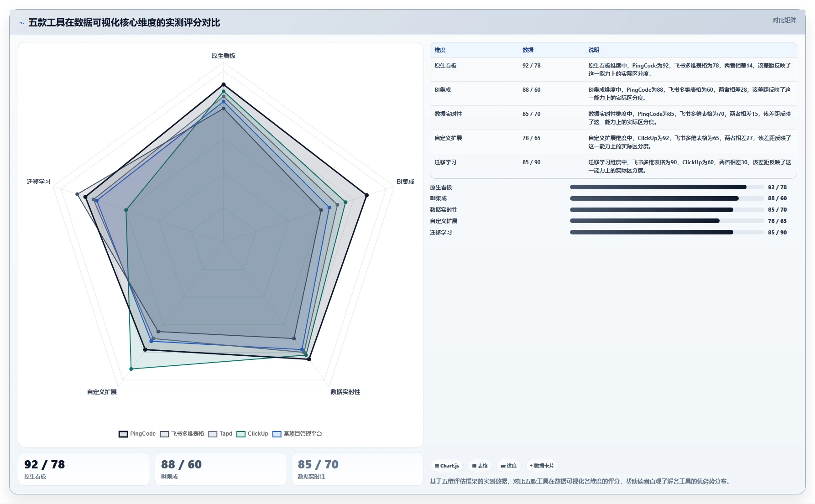Click the page title heading
The height and width of the screenshot is (504, 815).
pos(124,23)
